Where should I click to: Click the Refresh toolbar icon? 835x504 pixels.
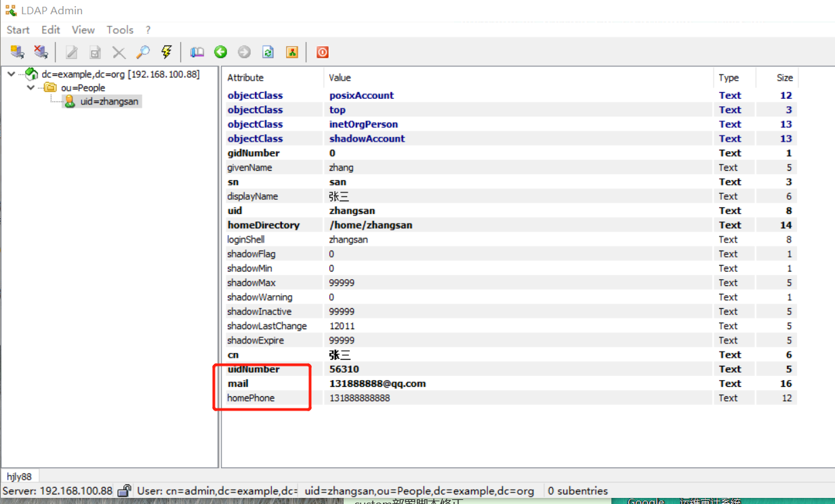point(268,52)
